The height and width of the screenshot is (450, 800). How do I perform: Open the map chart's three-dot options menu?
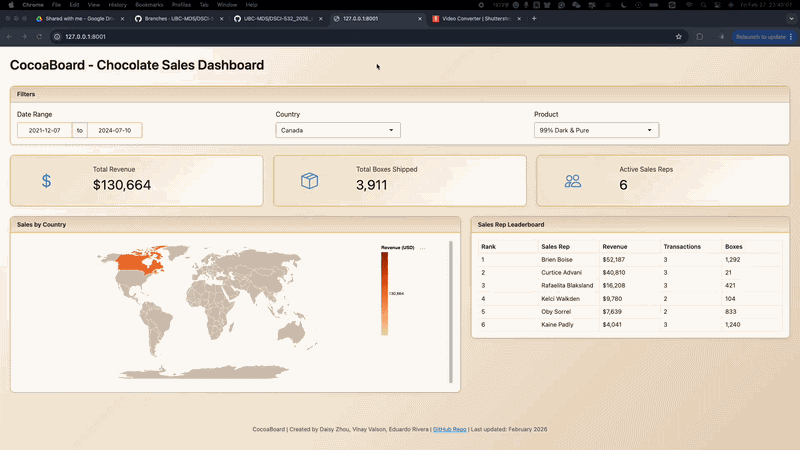(x=423, y=247)
